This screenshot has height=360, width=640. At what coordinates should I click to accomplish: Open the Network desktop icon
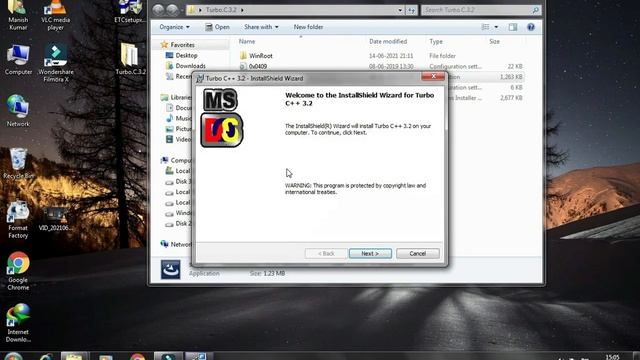18,111
